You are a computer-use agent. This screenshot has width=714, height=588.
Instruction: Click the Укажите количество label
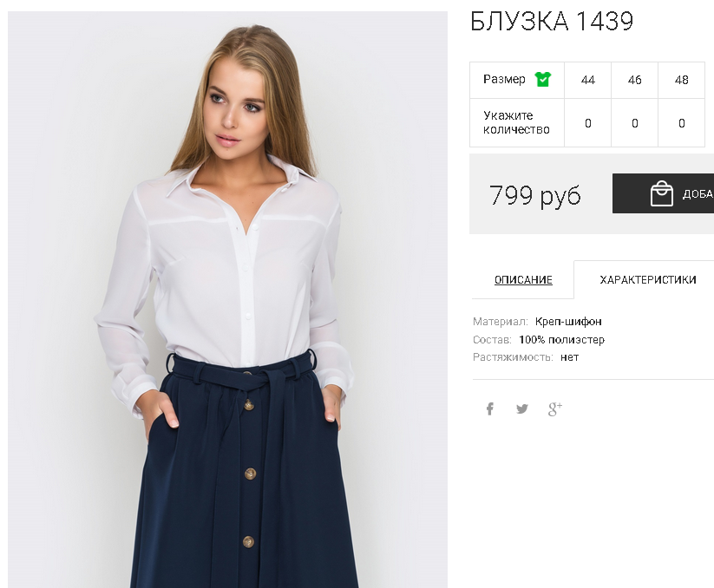(516, 122)
